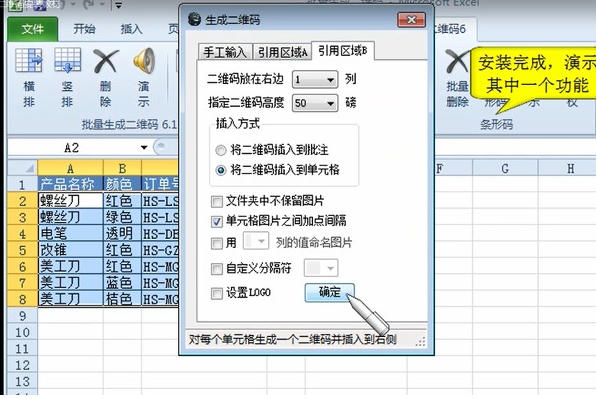Click cell B4 透明
This screenshot has height=399, width=597.
122,233
